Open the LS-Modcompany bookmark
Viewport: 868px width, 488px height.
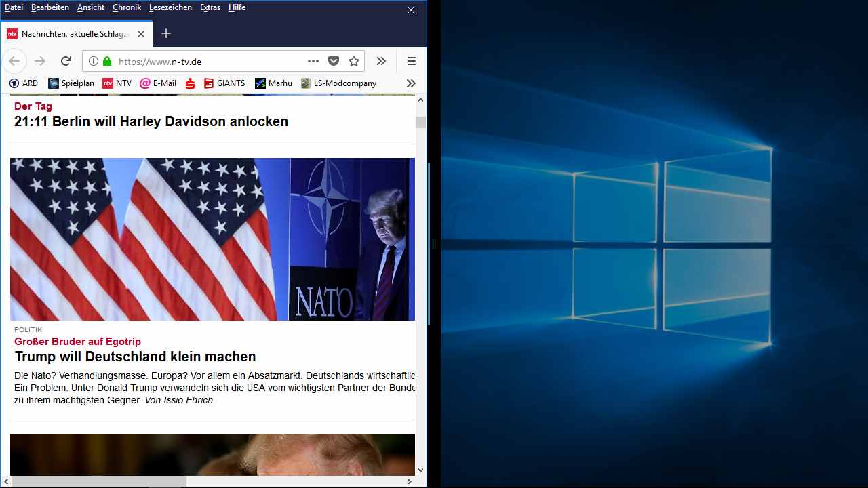(338, 83)
